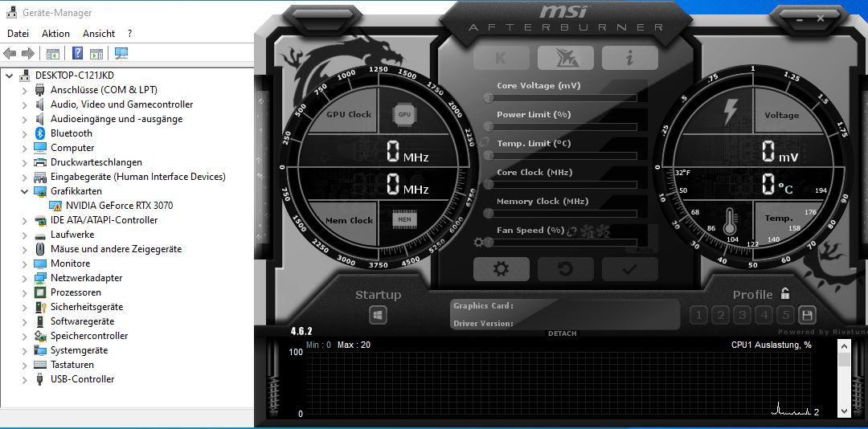868x429 pixels.
Task: Click the action pane toolbar icon with green arrow
Action: pos(96,54)
